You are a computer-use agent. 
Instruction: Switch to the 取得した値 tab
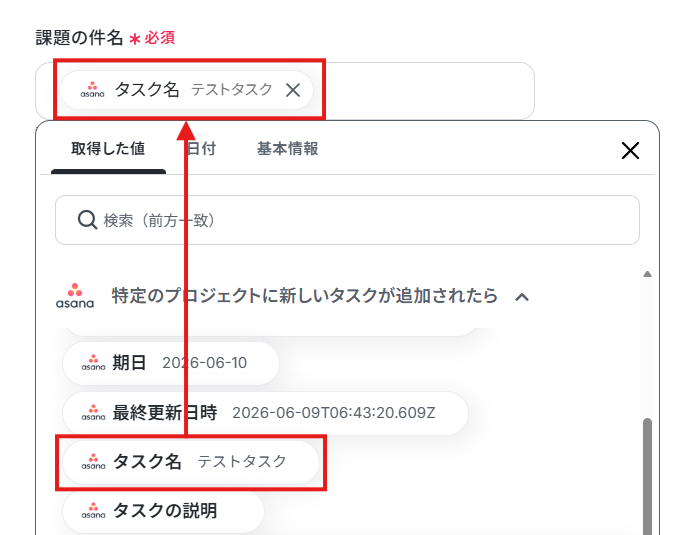pos(108,149)
